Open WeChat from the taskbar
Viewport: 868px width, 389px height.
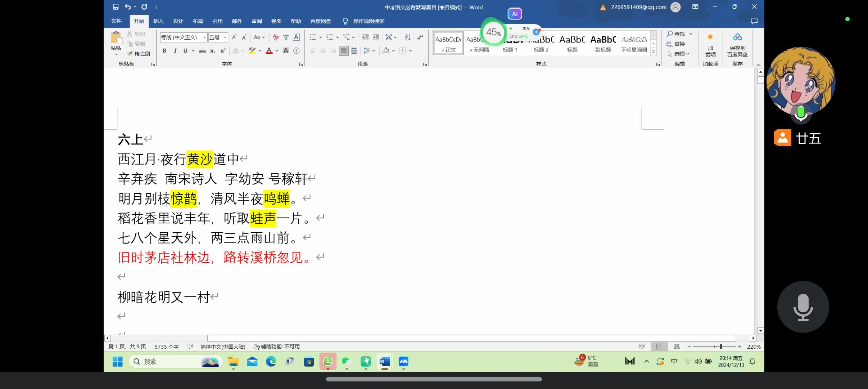coord(347,361)
